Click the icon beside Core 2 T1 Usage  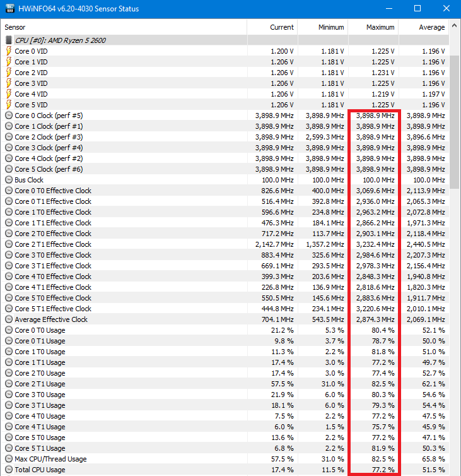click(x=9, y=384)
